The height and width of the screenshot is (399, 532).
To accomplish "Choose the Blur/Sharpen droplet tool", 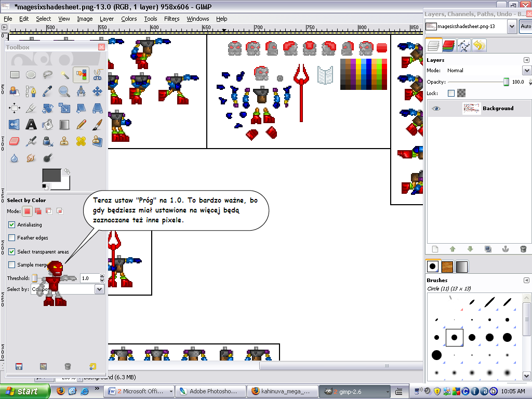I will click(15, 158).
